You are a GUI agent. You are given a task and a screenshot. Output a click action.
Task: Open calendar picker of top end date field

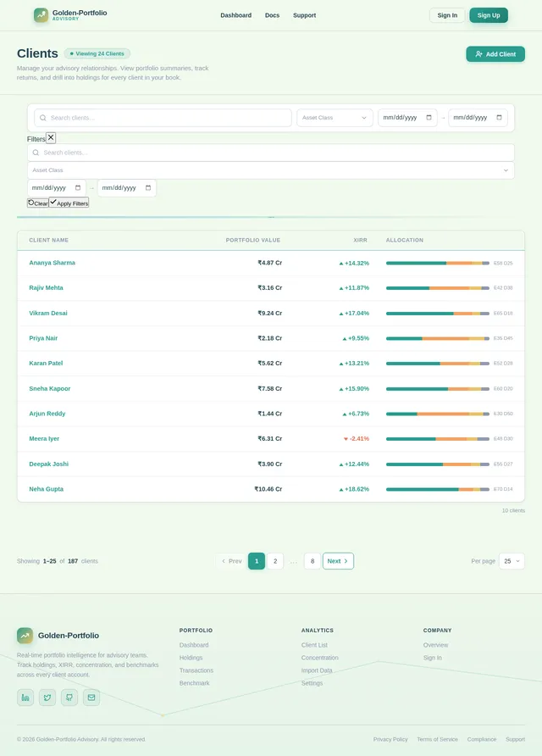tap(499, 118)
